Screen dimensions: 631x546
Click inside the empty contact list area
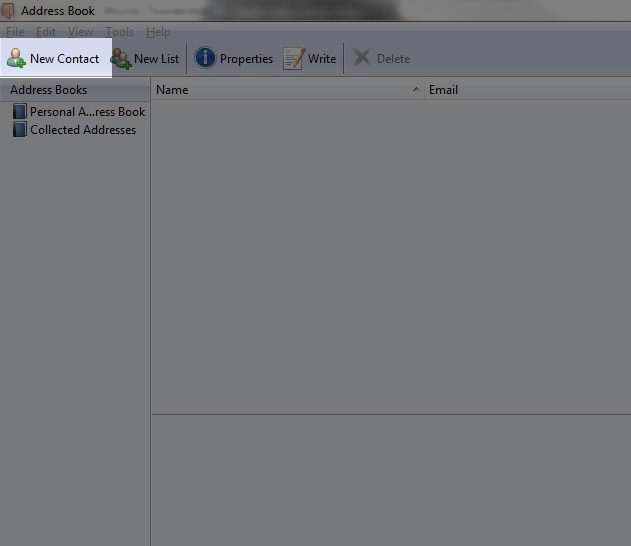[390, 250]
